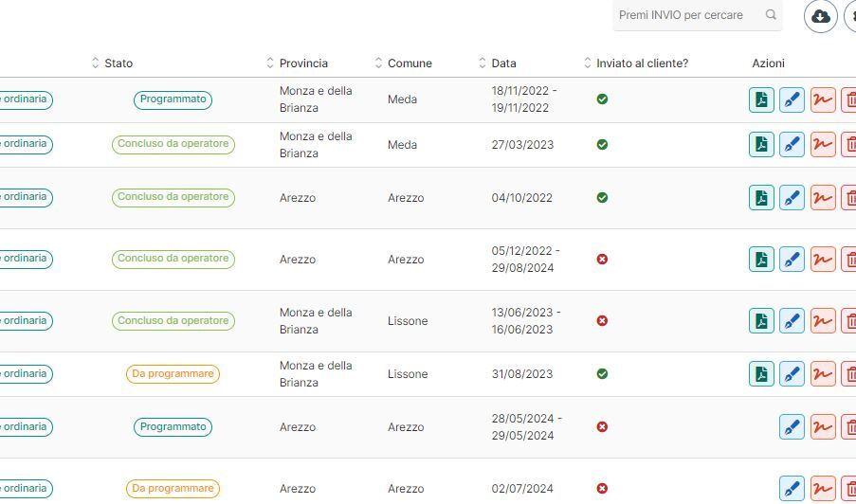The height and width of the screenshot is (504, 856).
Task: Download PDF for Lissone 31/08/2023 row
Action: (761, 374)
